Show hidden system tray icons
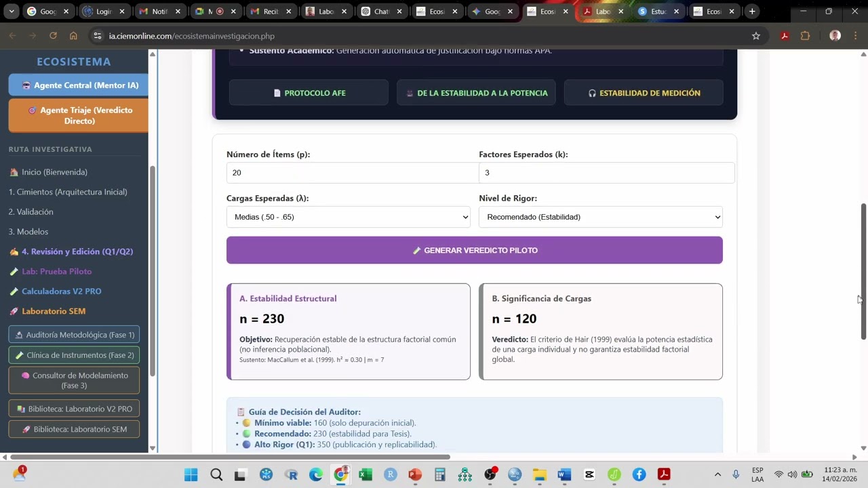This screenshot has width=868, height=488. pos(717,474)
